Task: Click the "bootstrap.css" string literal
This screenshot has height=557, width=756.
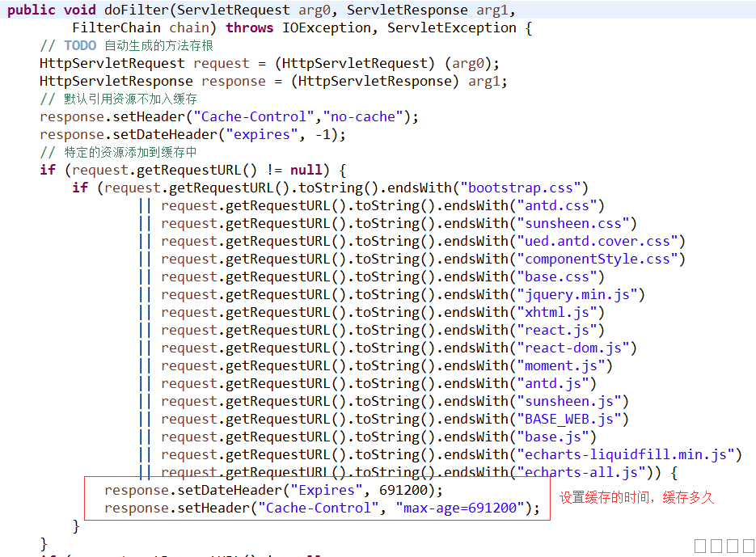Action: [x=520, y=188]
